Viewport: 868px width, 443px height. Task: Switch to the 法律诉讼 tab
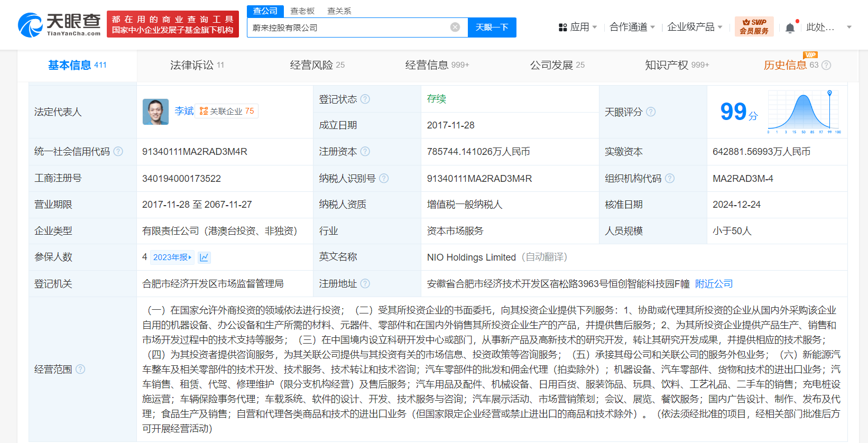click(x=197, y=65)
